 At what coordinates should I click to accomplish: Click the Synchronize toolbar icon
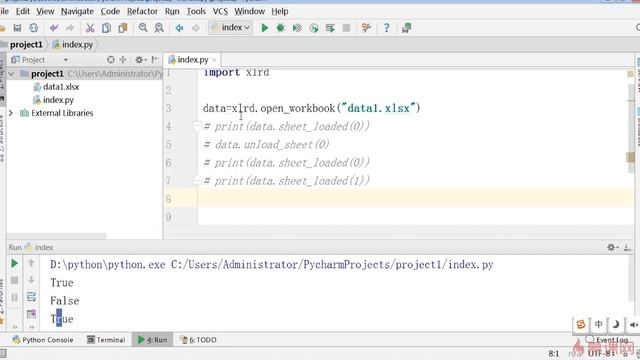click(33, 28)
